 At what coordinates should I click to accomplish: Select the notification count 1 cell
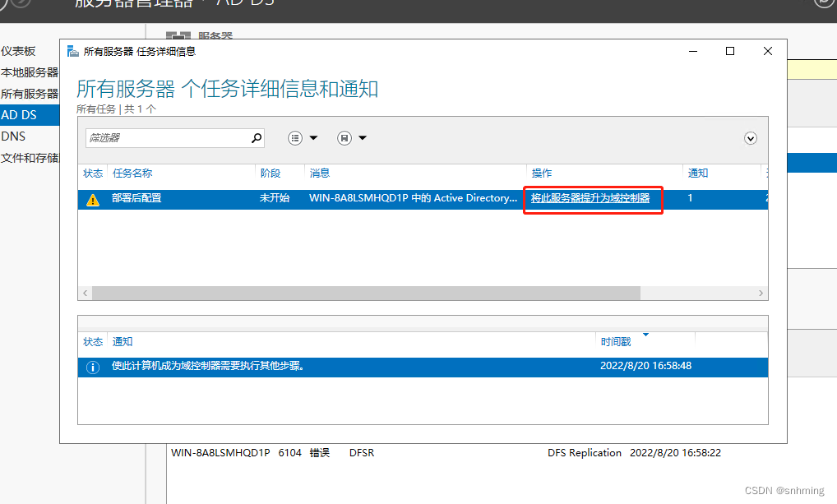click(x=690, y=198)
